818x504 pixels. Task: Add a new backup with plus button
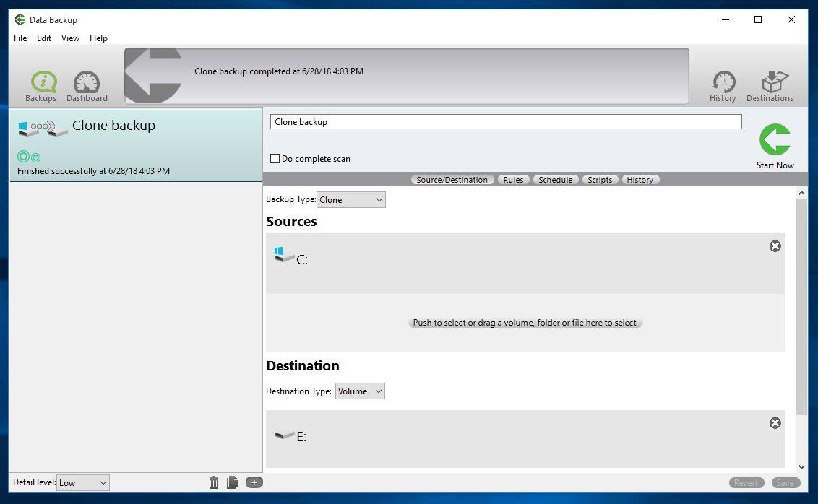(254, 482)
